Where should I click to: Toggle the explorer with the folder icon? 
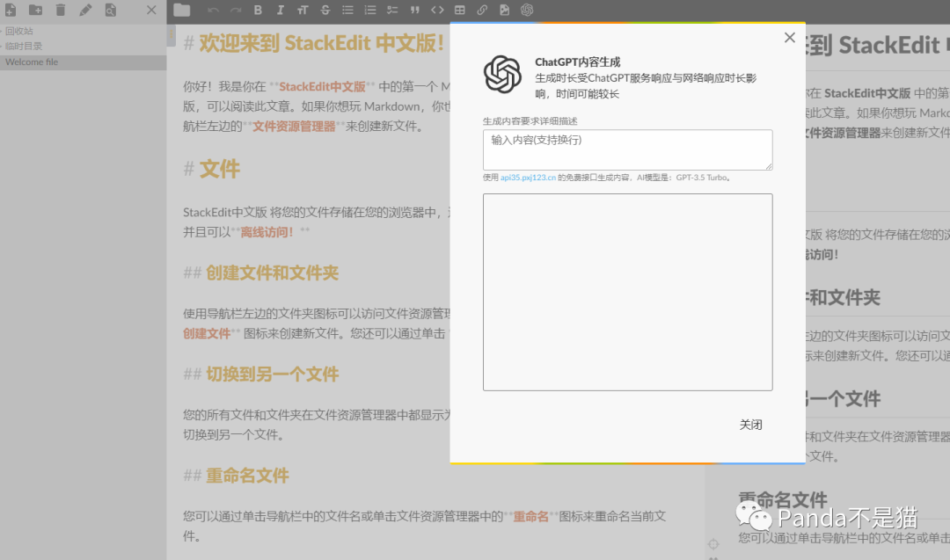[x=182, y=10]
